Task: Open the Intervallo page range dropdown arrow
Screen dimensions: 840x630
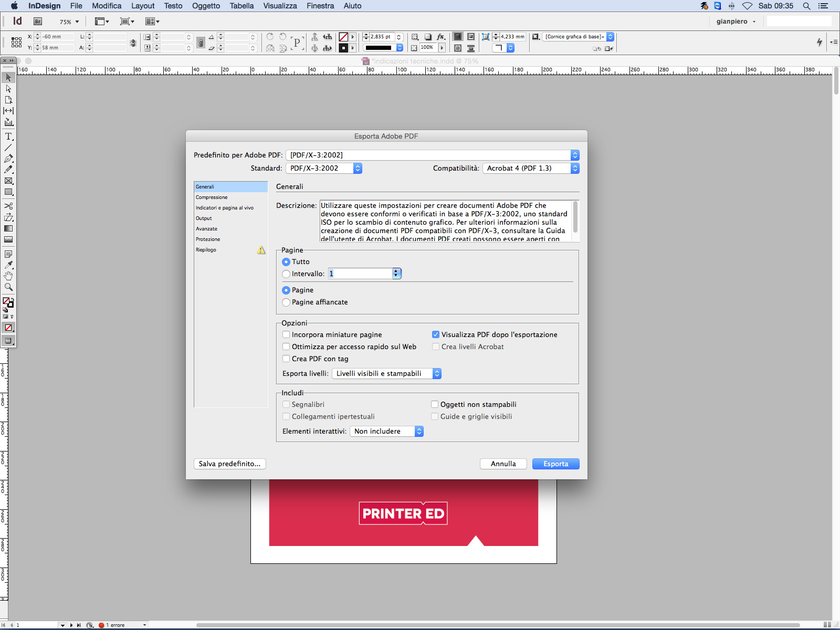Action: 397,274
